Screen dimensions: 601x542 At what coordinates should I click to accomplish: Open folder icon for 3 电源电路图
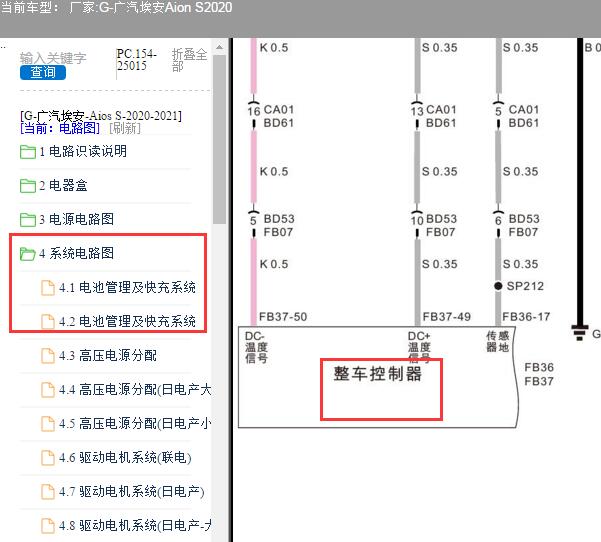28,220
